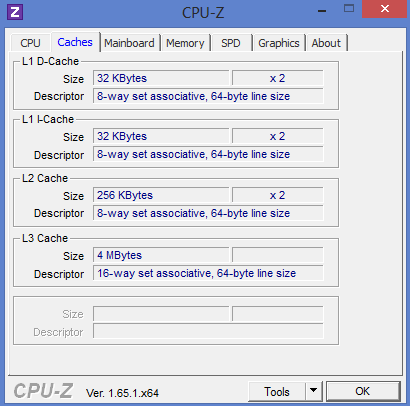Click the L1 I-Cache descriptor field
Image resolution: width=410 pixels, height=406 pixels.
[x=208, y=154]
